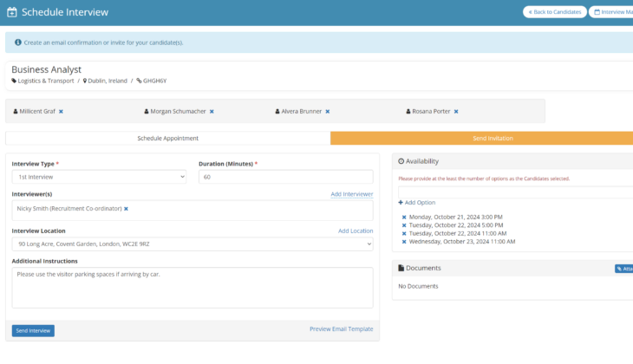Click the Add Interviewer link

[x=351, y=194]
